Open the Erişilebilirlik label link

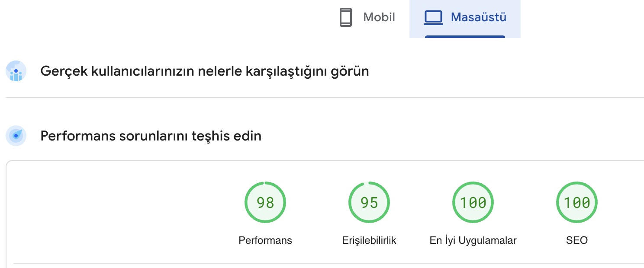click(369, 240)
